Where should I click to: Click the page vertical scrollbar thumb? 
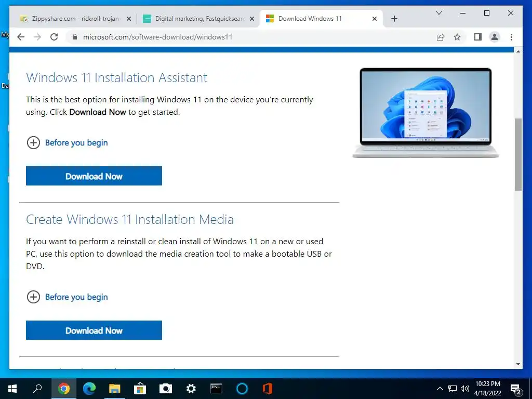coord(518,154)
